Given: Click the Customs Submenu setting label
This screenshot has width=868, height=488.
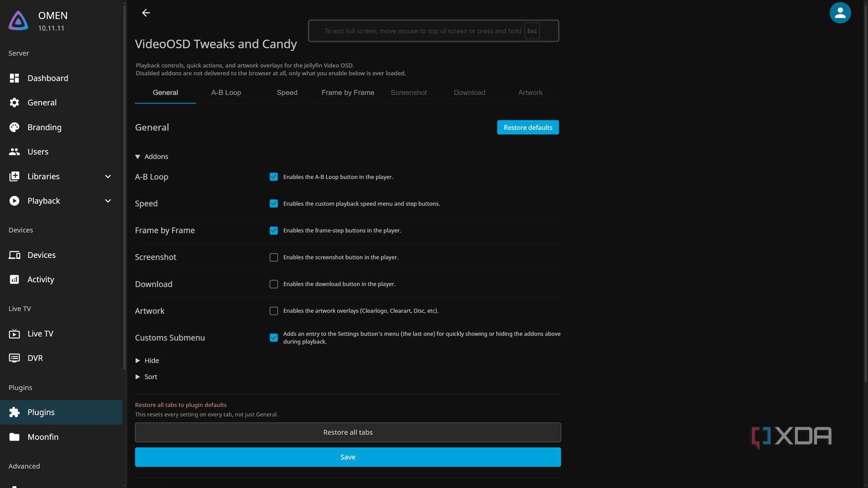Looking at the screenshot, I should pos(170,338).
